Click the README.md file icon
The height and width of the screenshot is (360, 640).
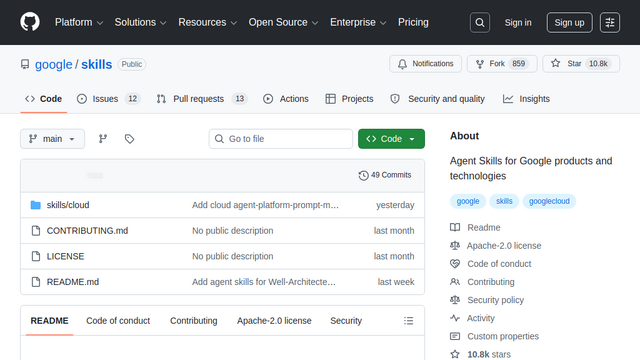click(x=36, y=282)
